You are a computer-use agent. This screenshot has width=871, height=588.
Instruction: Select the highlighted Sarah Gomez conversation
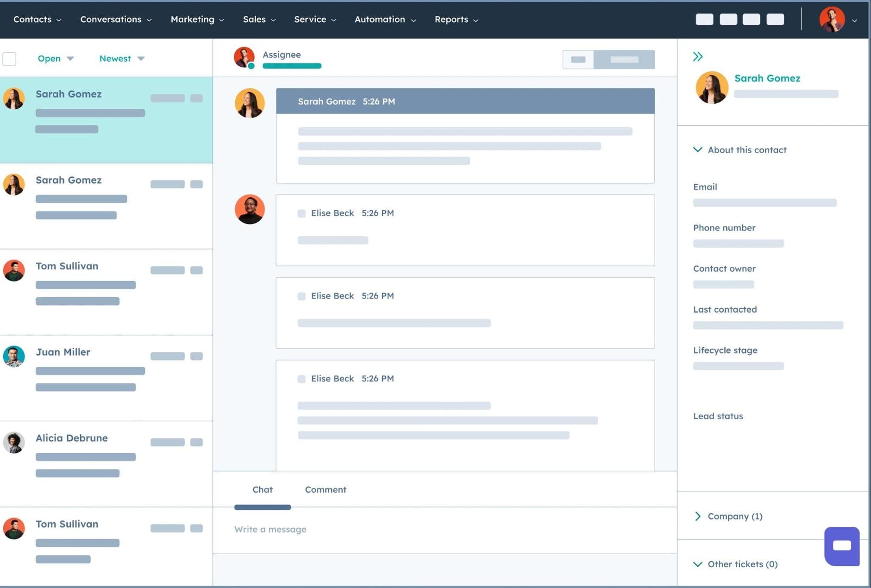[x=106, y=120]
